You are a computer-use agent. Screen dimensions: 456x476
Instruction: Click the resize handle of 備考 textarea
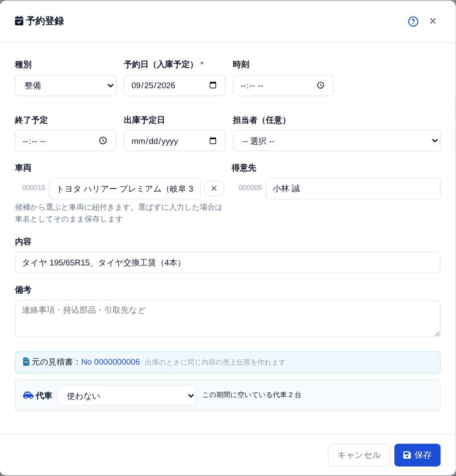[x=437, y=334]
